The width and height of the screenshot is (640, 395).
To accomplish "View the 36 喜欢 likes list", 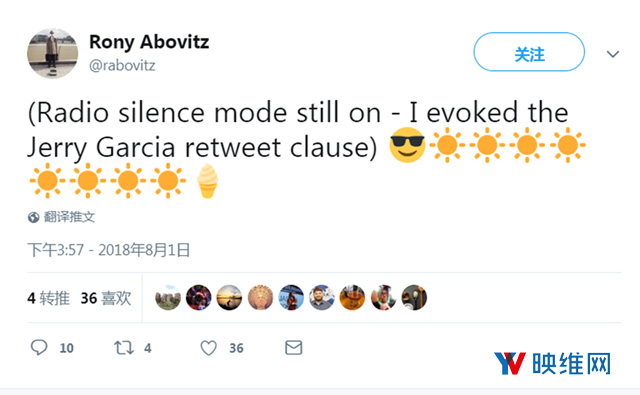I will (x=106, y=298).
